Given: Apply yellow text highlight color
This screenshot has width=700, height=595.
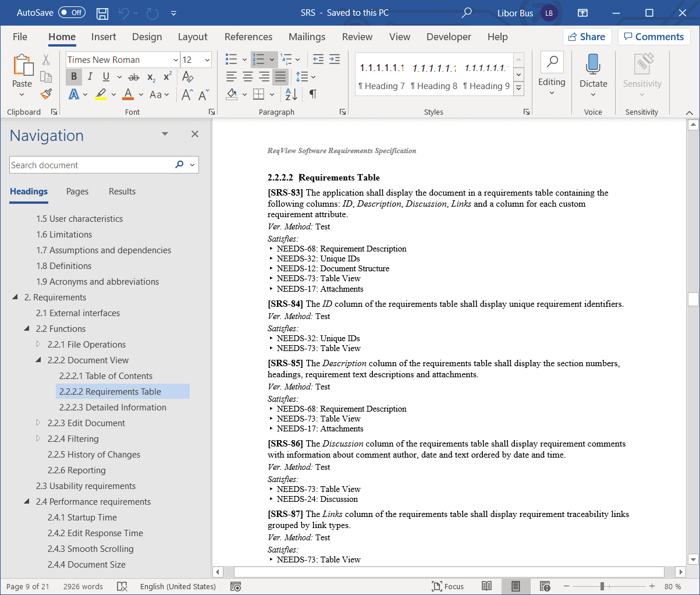Looking at the screenshot, I should click(x=101, y=94).
